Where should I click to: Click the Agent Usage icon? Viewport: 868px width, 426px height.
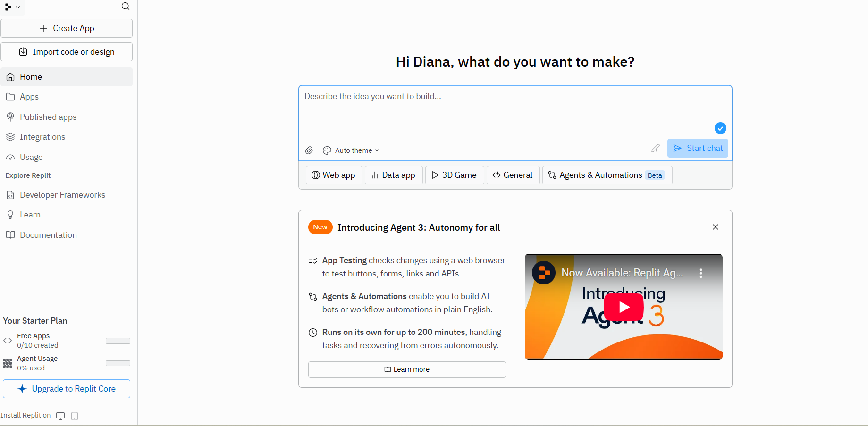coord(8,363)
